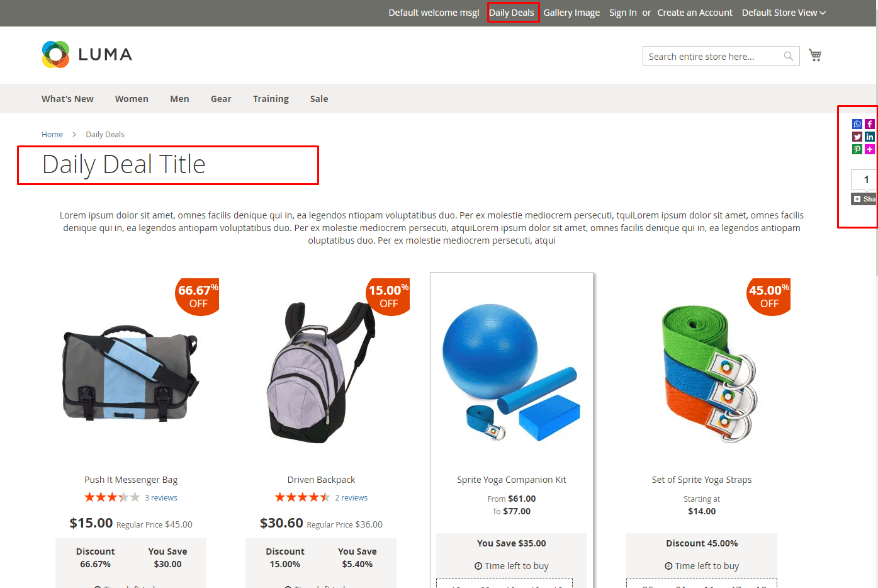The height and width of the screenshot is (588, 878).
Task: Click the Share counter button
Action: pos(864,199)
